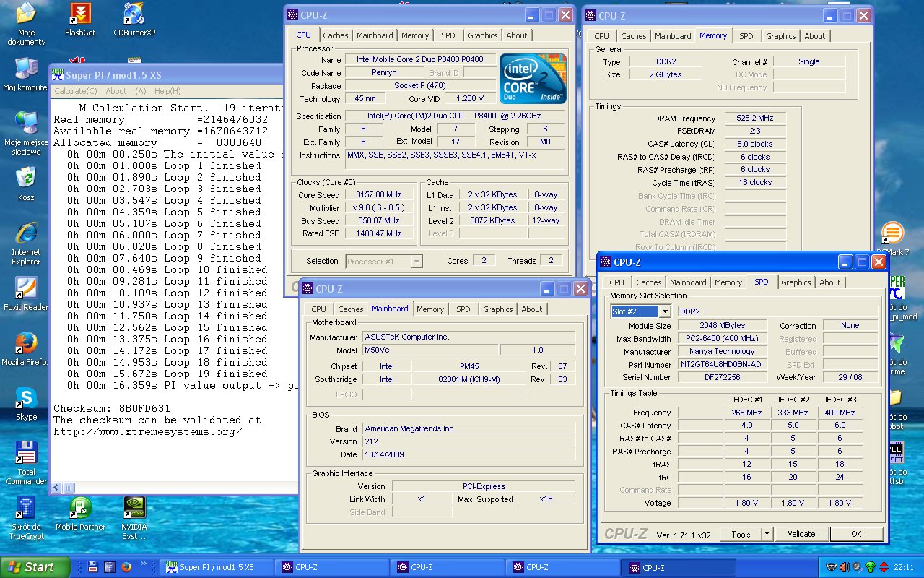Click the DRAM Frequency value 526.2 MHz
The height and width of the screenshot is (578, 924).
(755, 118)
